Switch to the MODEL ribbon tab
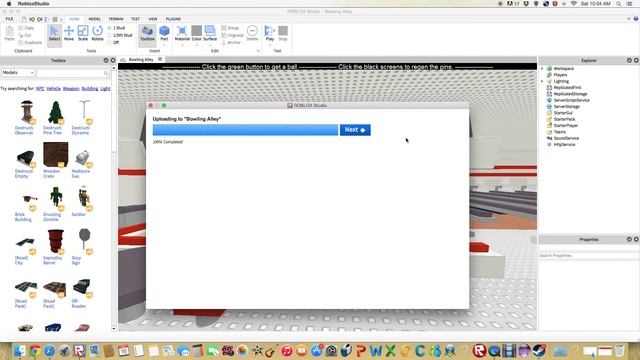The width and height of the screenshot is (640, 360). coord(94,19)
